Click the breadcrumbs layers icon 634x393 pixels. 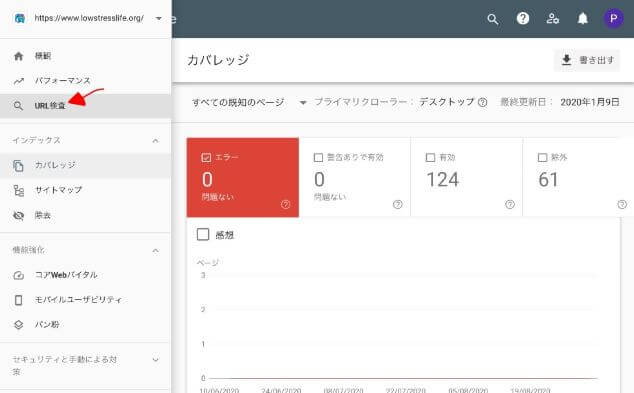click(x=19, y=325)
